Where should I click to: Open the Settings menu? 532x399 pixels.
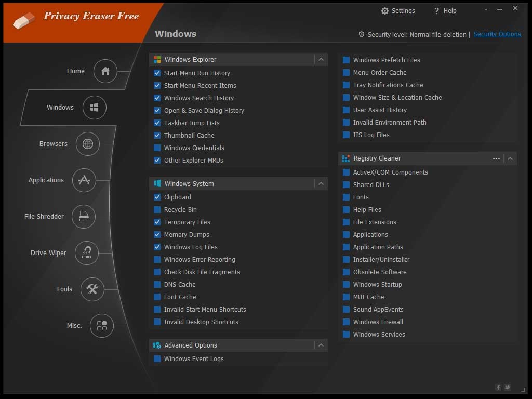coord(398,11)
